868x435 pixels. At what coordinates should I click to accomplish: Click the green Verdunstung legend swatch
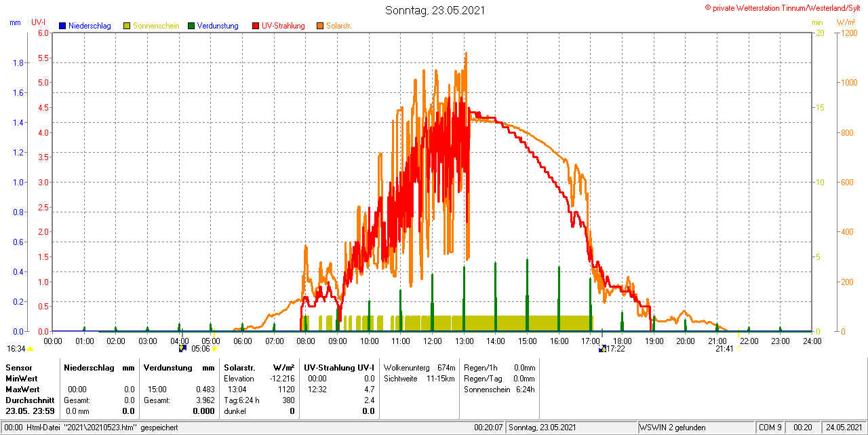191,26
